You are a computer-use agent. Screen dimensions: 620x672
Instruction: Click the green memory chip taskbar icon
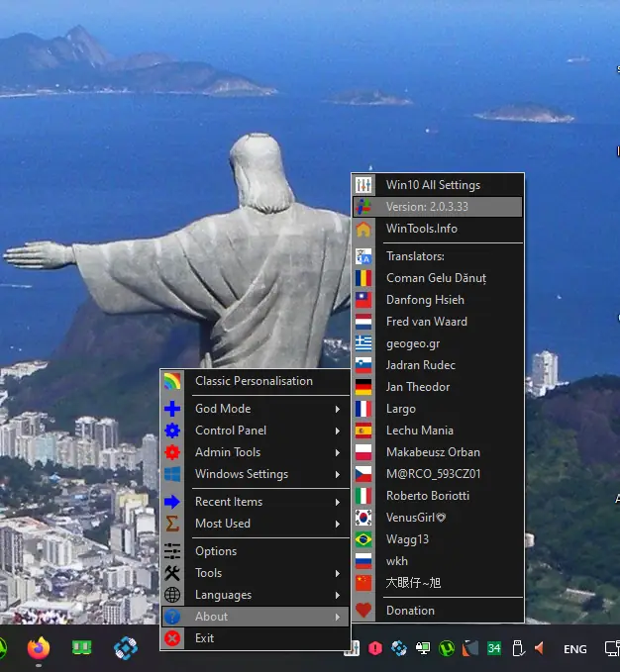point(82,647)
